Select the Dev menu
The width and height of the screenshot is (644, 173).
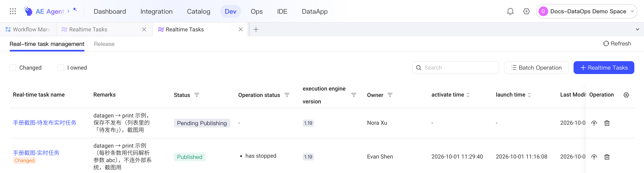pyautogui.click(x=230, y=11)
